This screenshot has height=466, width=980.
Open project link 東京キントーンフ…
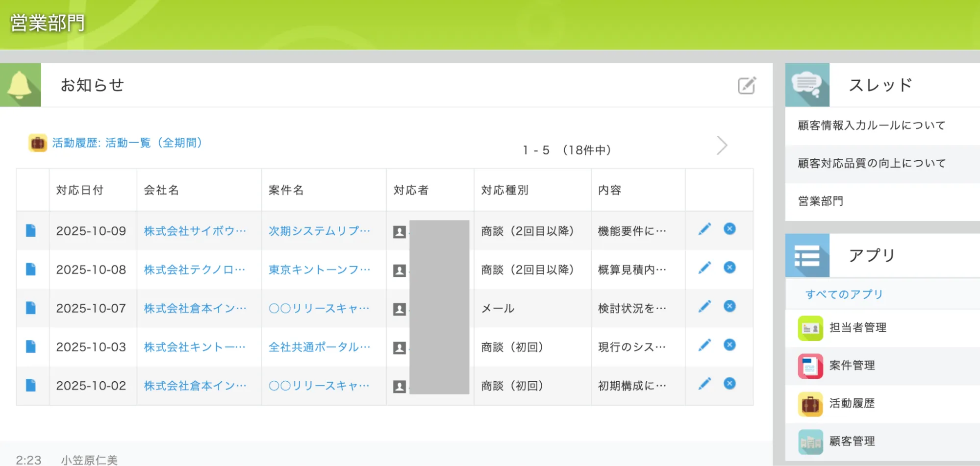click(319, 270)
